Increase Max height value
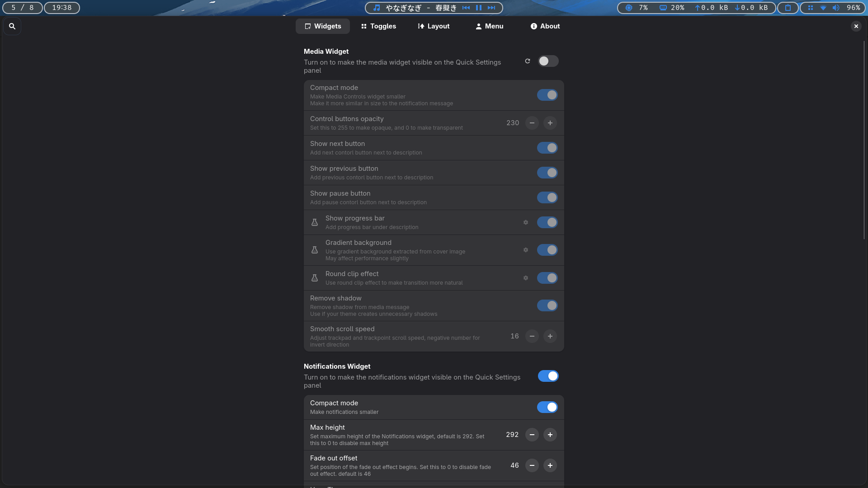 pyautogui.click(x=550, y=435)
